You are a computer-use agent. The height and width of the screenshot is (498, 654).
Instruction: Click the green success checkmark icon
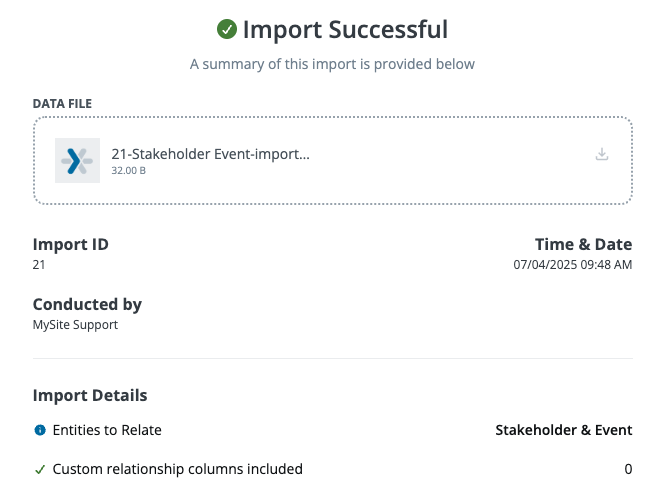coord(227,30)
